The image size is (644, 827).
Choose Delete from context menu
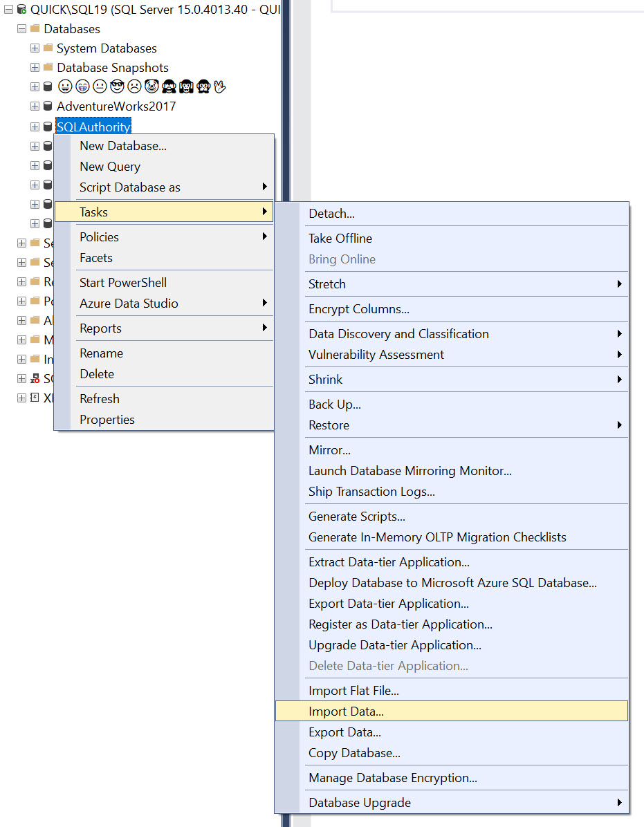pyautogui.click(x=164, y=374)
